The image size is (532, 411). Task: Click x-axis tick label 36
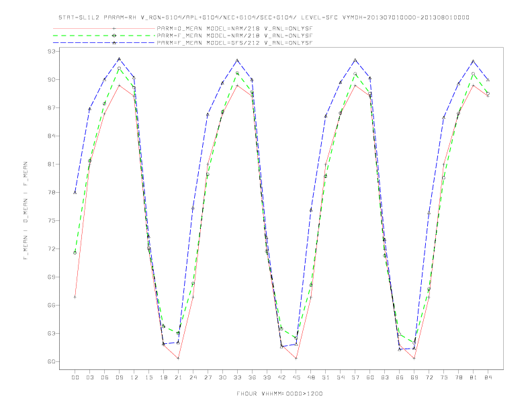tap(252, 377)
